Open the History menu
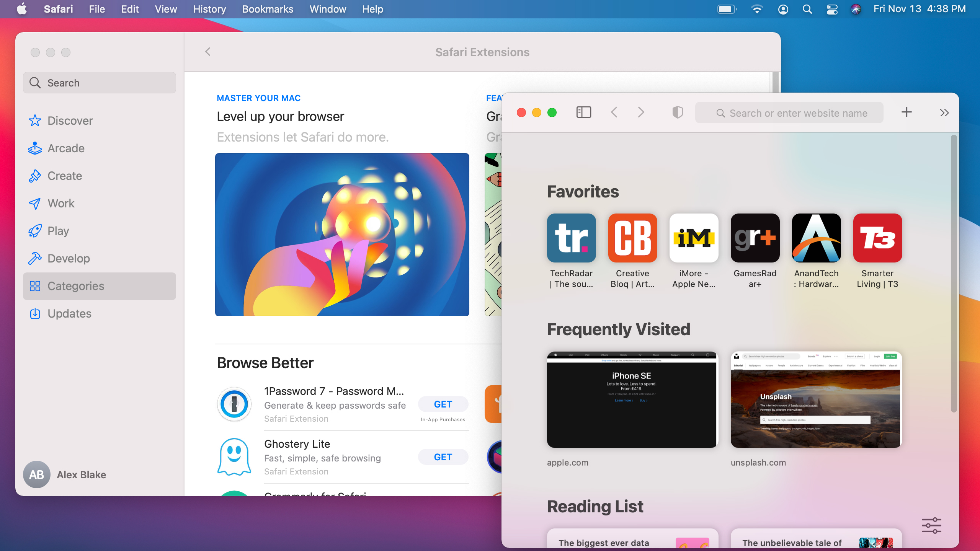This screenshot has width=980, height=551. [209, 9]
